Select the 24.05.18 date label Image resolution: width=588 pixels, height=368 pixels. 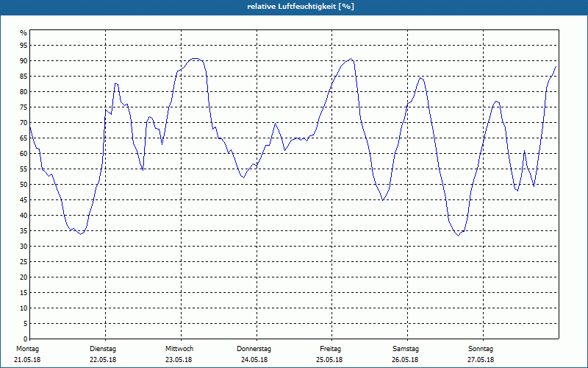click(x=254, y=360)
